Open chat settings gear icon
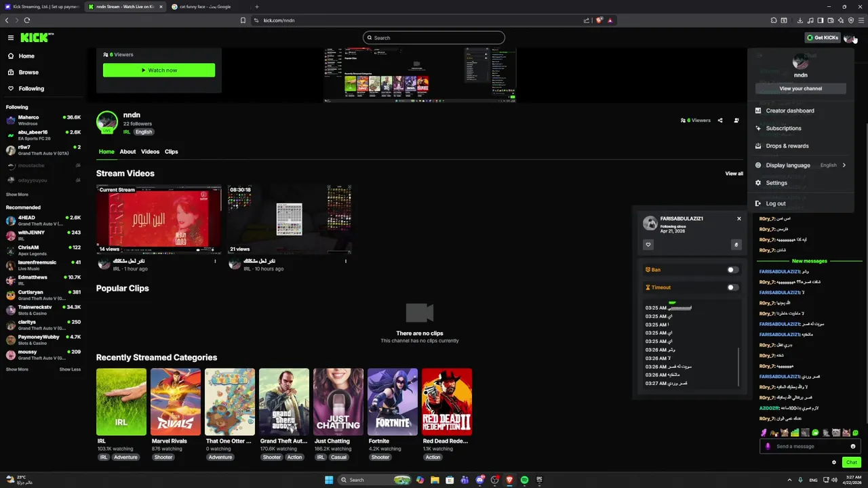The image size is (868, 488). click(x=834, y=462)
